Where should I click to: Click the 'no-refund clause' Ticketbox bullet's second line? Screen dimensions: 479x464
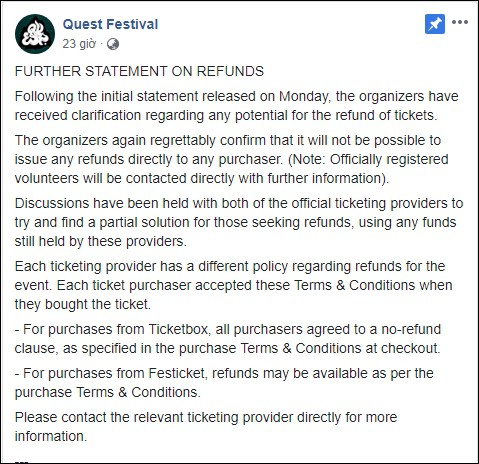pyautogui.click(x=227, y=348)
